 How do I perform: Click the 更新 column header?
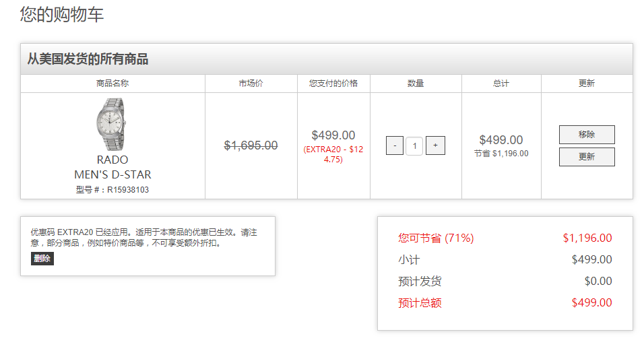(587, 84)
